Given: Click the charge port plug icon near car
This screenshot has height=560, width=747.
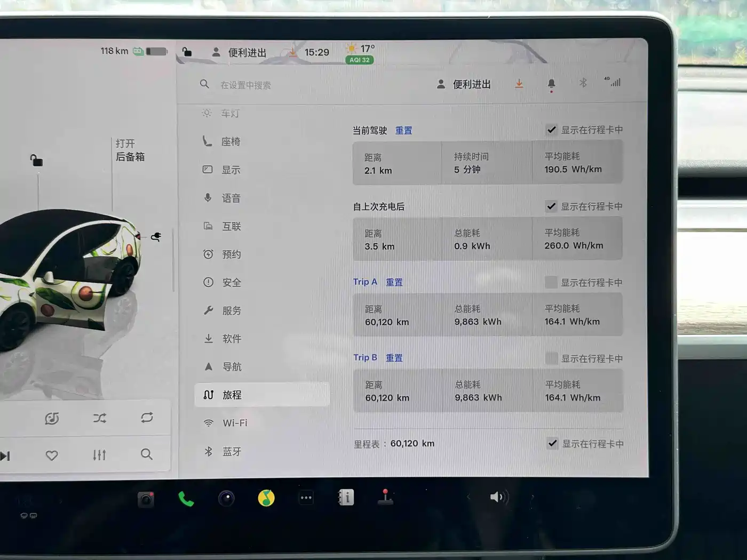Looking at the screenshot, I should (156, 237).
